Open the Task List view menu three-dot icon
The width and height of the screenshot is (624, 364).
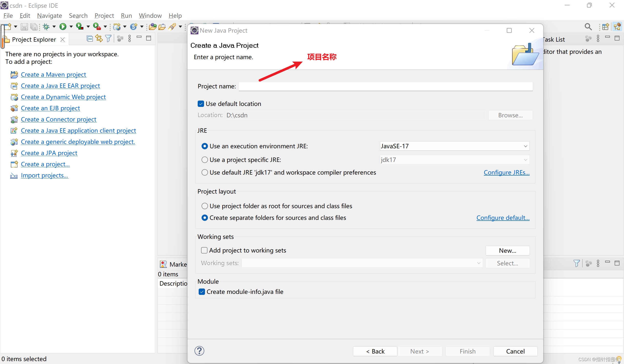click(x=598, y=38)
